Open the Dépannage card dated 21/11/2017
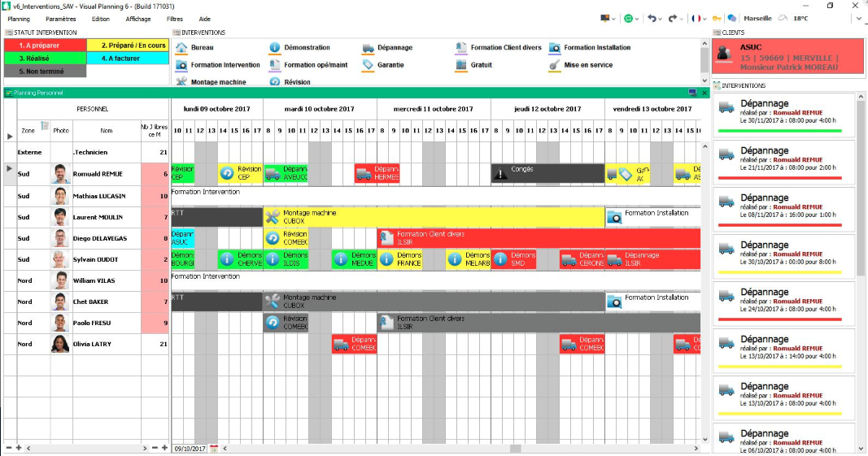The image size is (868, 456). tap(785, 162)
